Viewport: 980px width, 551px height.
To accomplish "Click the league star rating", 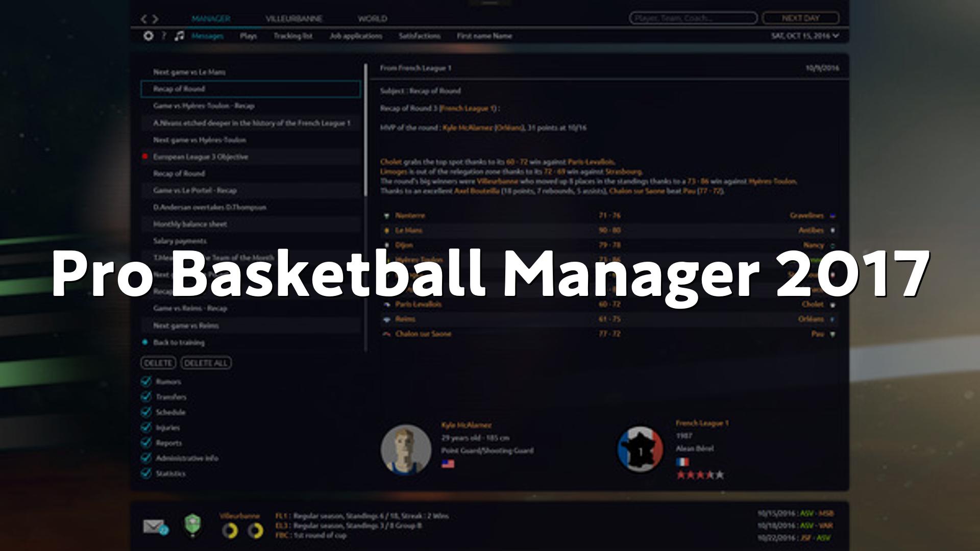I will coord(700,475).
